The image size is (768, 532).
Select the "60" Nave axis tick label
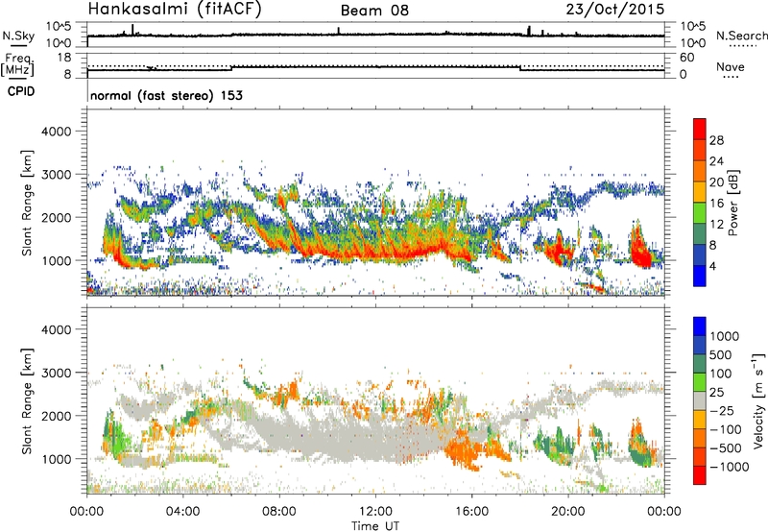(x=686, y=58)
